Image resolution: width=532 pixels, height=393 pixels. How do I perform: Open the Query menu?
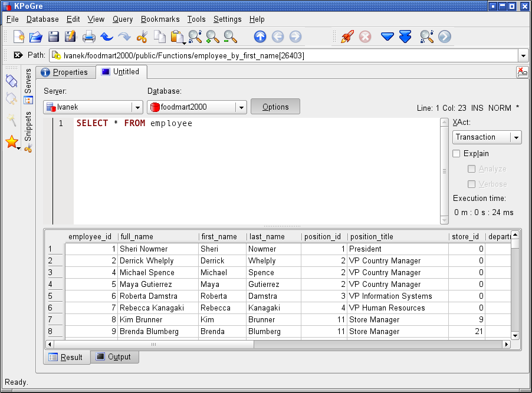pos(123,19)
